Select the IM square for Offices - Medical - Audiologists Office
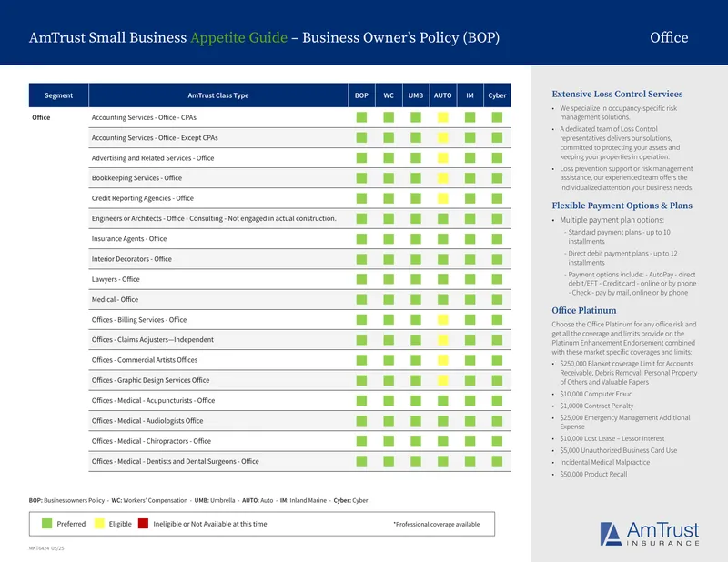 470,420
